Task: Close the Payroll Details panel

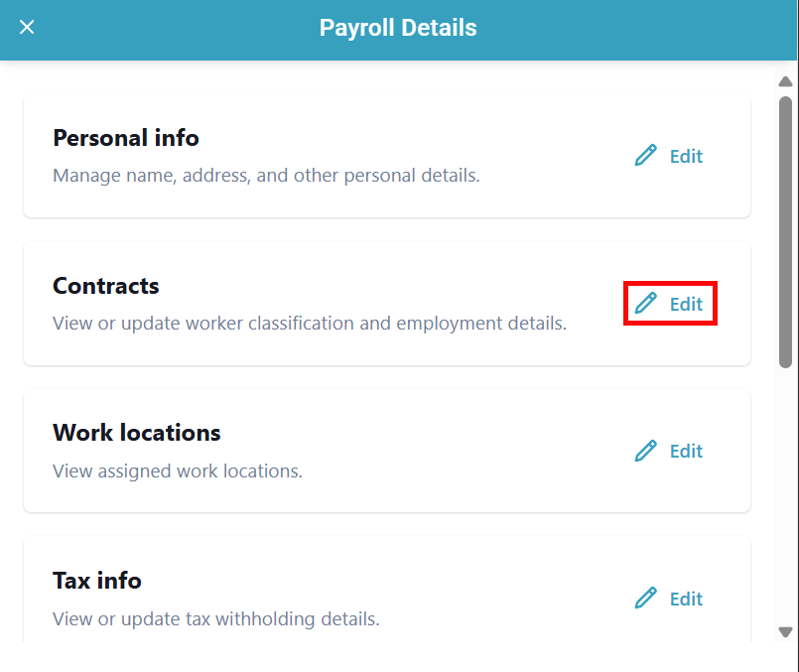Action: tap(27, 28)
